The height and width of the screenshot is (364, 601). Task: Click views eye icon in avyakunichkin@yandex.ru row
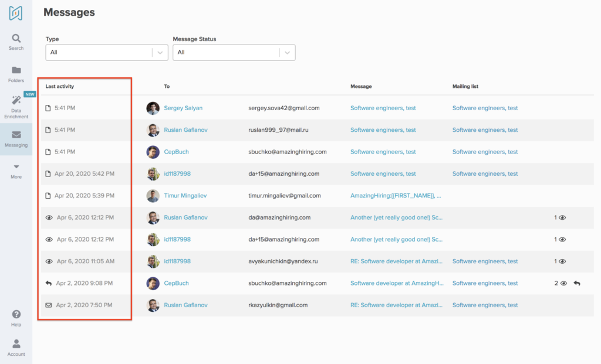point(562,261)
